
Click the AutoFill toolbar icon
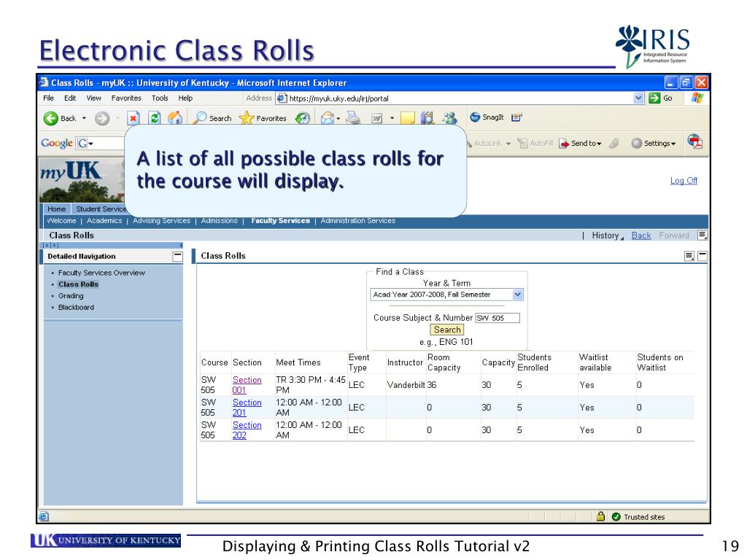pyautogui.click(x=535, y=143)
